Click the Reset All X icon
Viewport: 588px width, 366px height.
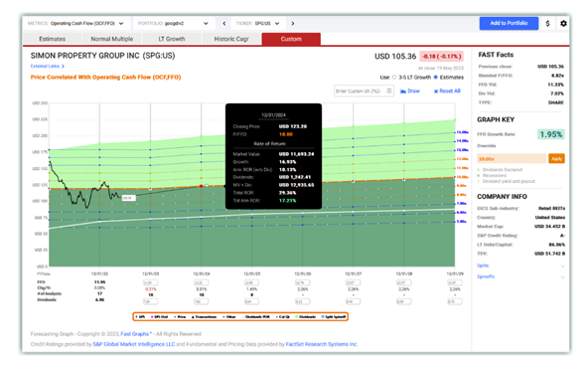(436, 91)
